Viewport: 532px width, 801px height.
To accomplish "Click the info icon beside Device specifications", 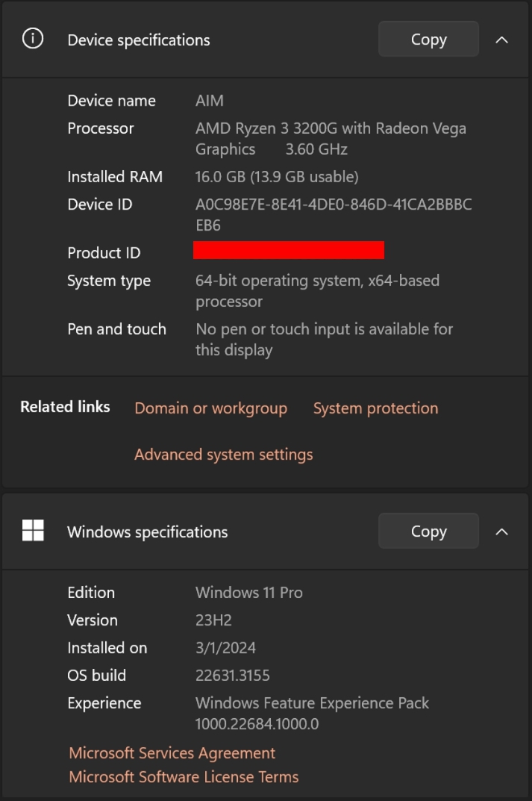I will pyautogui.click(x=33, y=39).
